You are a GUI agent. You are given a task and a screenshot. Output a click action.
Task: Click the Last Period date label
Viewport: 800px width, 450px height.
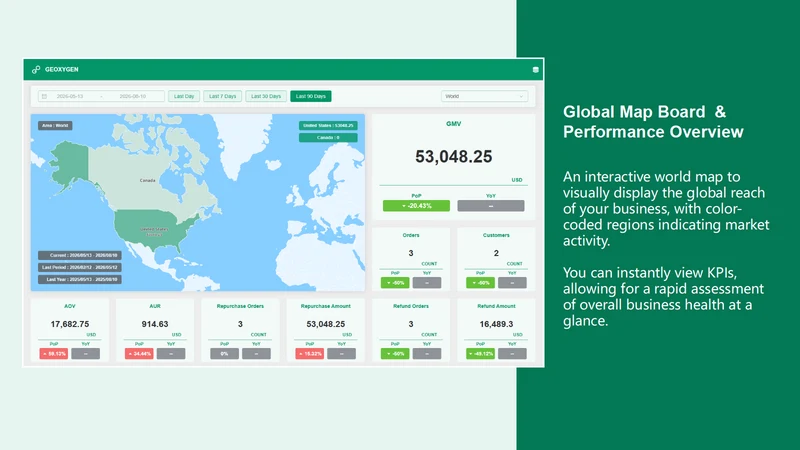(x=80, y=267)
